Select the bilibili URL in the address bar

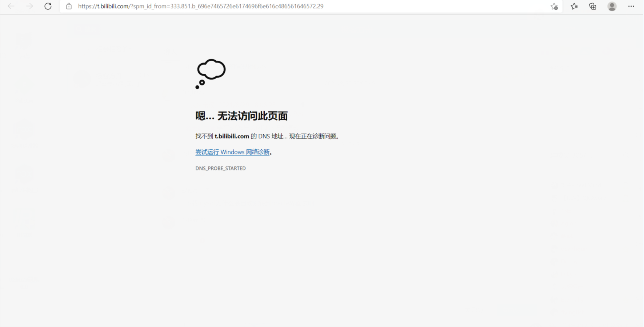point(201,6)
